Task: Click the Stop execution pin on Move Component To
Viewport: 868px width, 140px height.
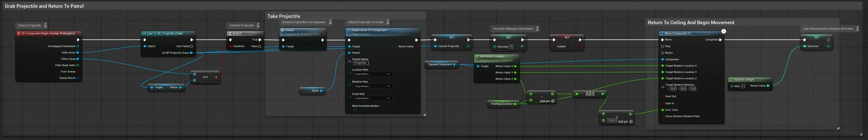Action: click(662, 46)
